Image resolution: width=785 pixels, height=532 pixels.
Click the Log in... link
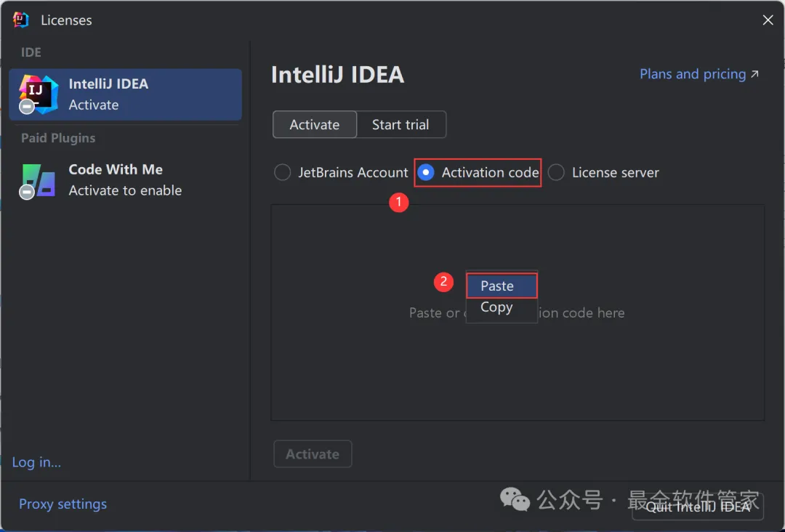point(36,462)
